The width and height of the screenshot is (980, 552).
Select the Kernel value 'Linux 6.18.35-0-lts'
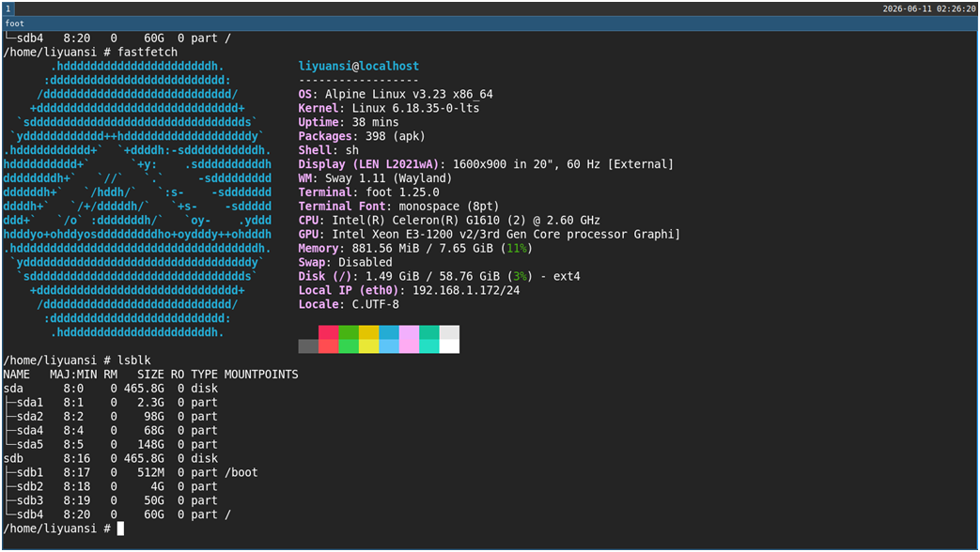[x=415, y=108]
